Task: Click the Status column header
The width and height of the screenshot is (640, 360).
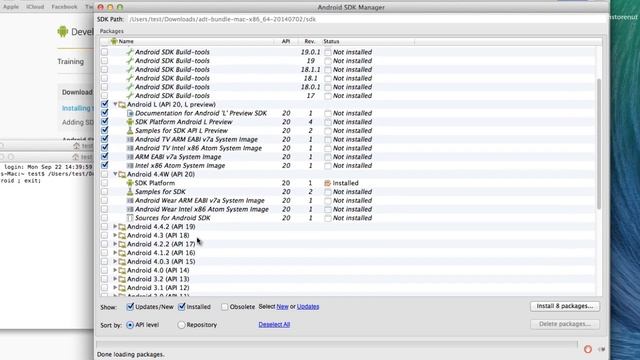Action: pyautogui.click(x=368, y=41)
